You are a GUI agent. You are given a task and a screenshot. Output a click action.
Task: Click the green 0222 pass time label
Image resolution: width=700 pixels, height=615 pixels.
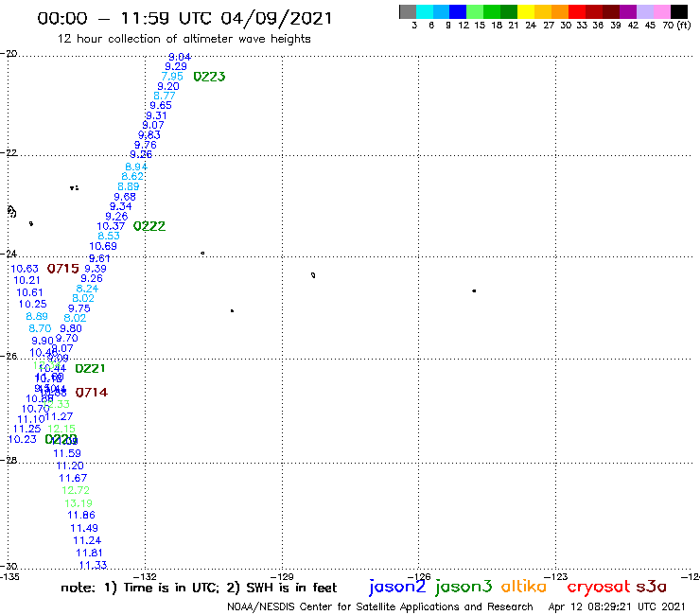coord(149,226)
